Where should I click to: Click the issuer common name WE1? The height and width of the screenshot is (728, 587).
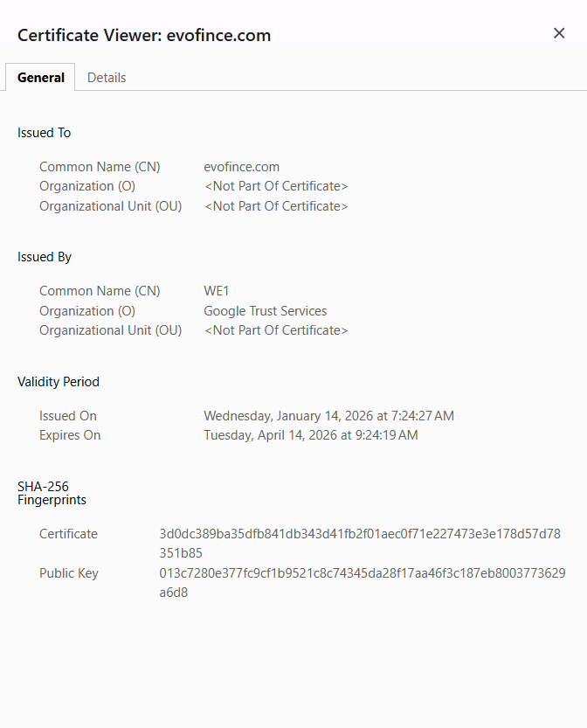coord(217,291)
